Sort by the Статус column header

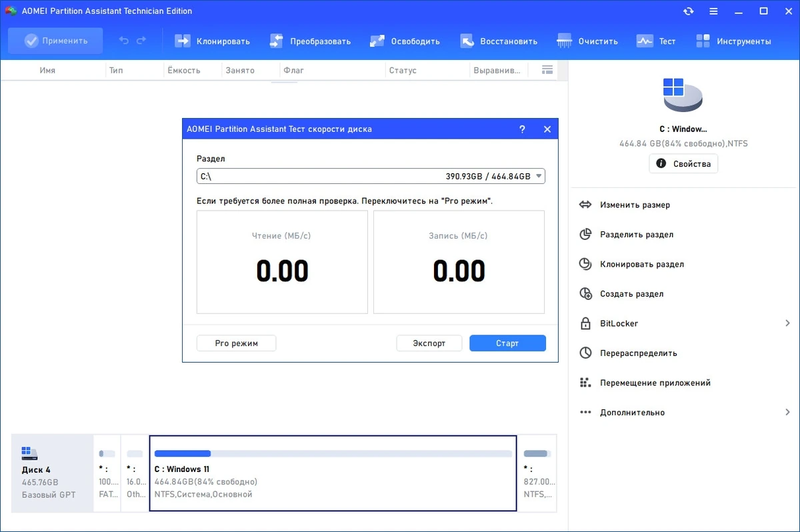click(x=403, y=70)
